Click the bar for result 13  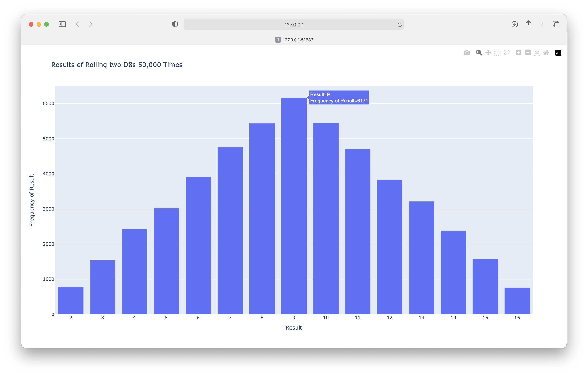[x=421, y=258]
